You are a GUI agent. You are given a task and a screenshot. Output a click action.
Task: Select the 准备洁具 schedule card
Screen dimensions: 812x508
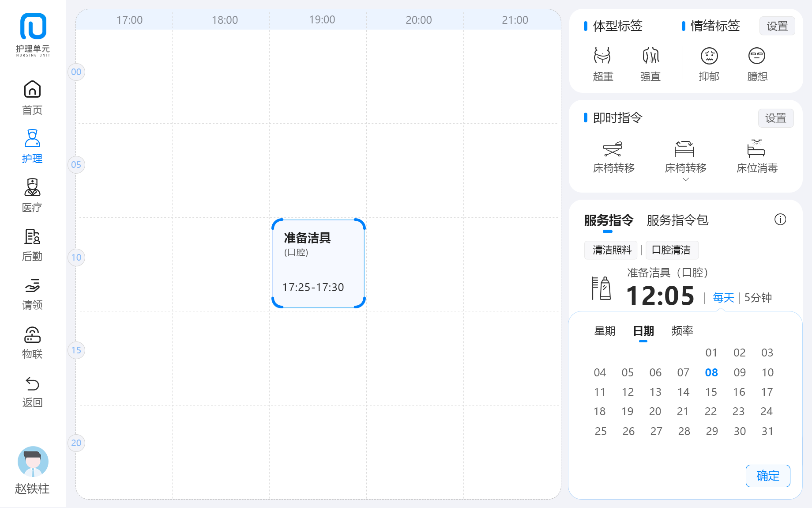click(x=318, y=263)
